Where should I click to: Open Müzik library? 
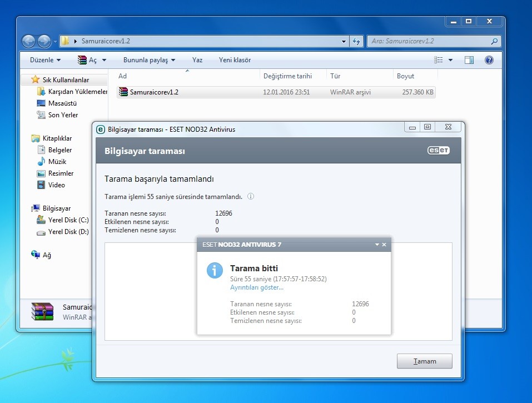pos(57,161)
